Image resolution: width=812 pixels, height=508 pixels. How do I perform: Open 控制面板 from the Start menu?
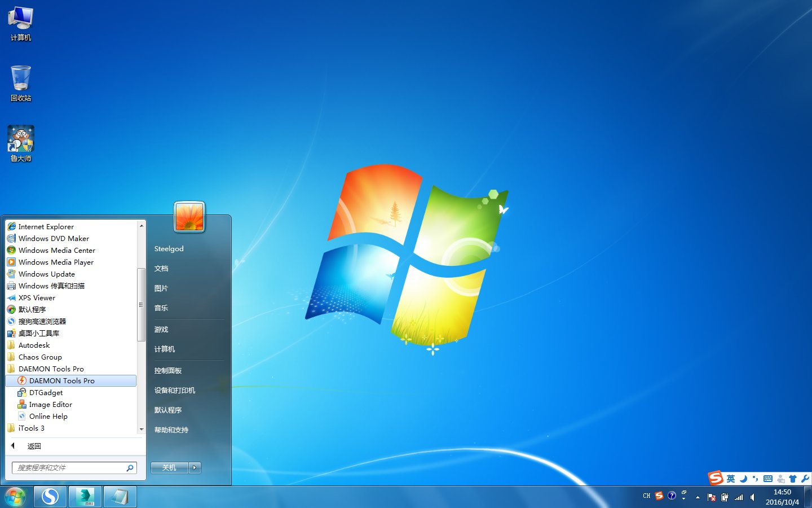(168, 370)
